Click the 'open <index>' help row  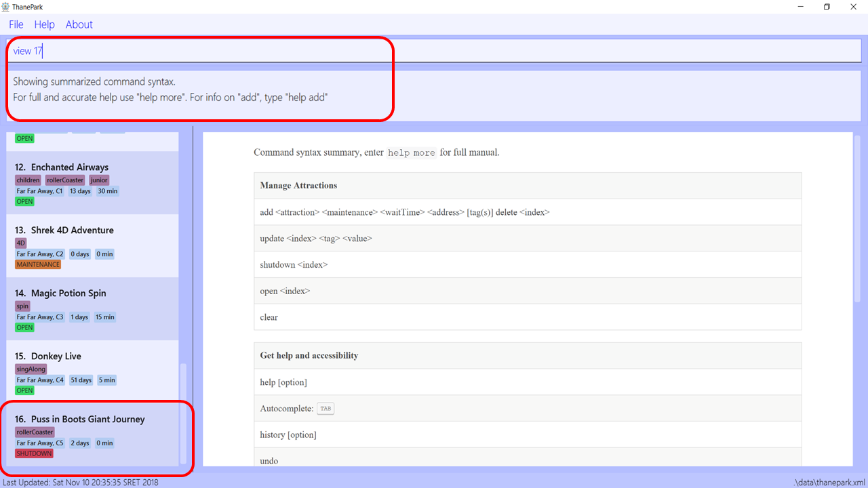pos(528,291)
